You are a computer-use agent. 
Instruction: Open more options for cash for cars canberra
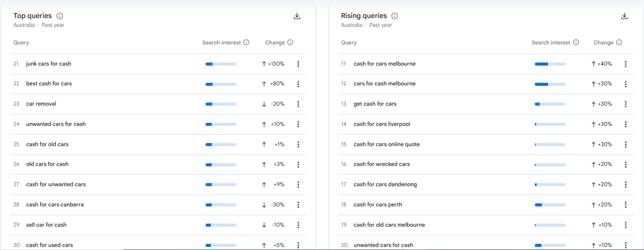[x=298, y=205]
